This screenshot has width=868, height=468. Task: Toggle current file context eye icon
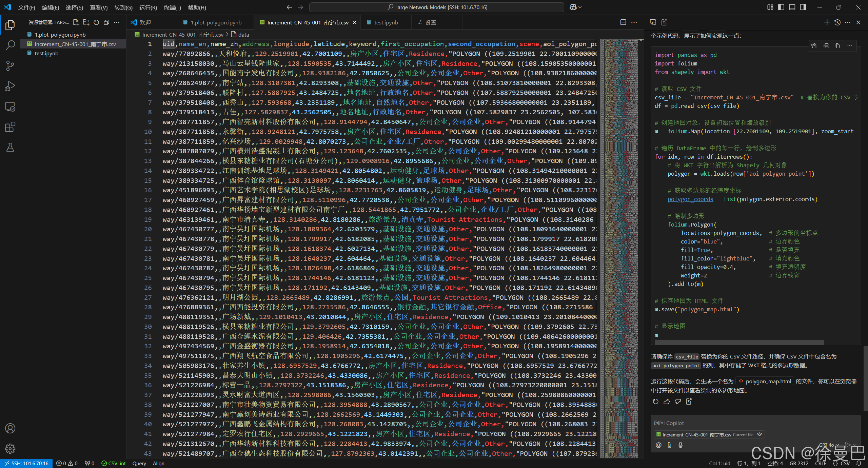click(759, 434)
